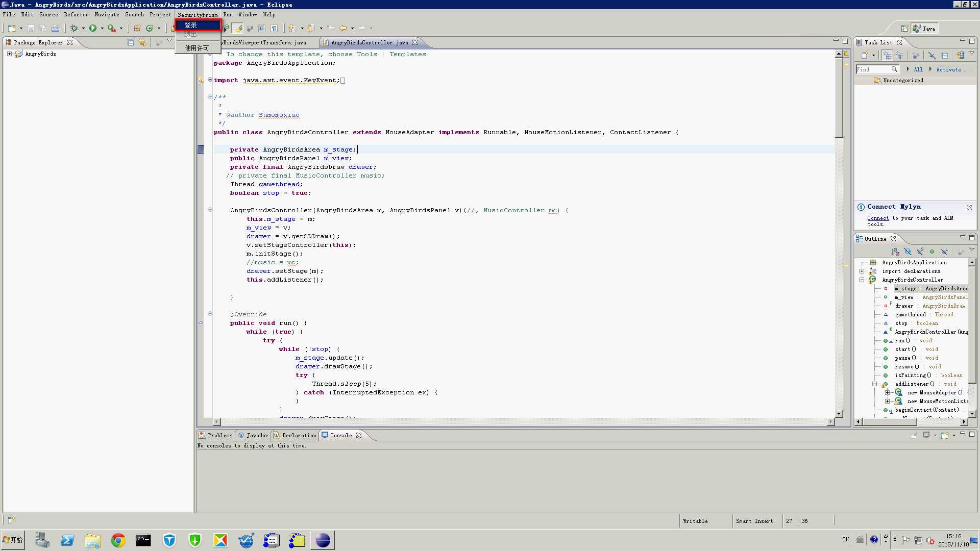980x551 pixels.
Task: Collapse the run() method fold marker
Action: (x=210, y=314)
